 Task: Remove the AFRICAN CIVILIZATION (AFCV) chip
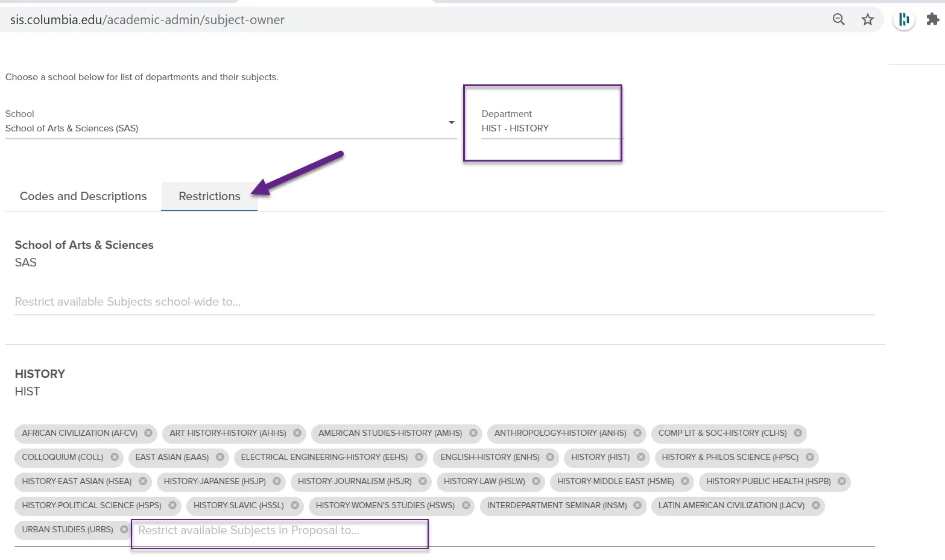(148, 433)
